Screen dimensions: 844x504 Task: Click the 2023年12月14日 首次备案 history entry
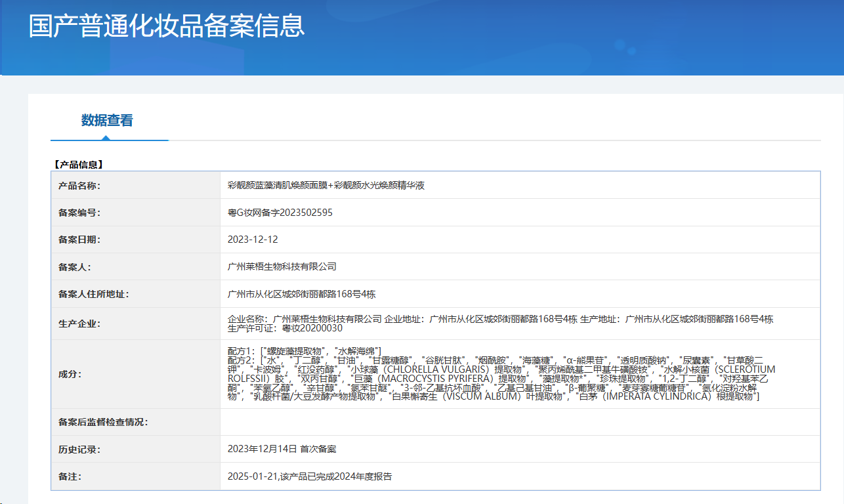point(282,450)
